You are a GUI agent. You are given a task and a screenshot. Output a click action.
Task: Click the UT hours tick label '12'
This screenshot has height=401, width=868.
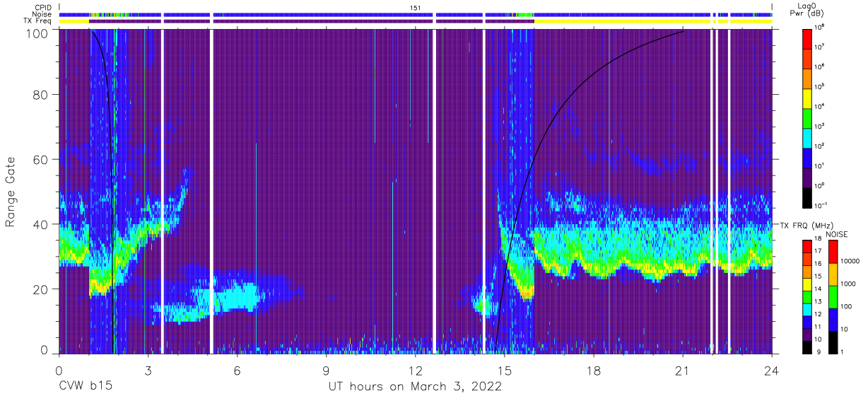click(415, 370)
